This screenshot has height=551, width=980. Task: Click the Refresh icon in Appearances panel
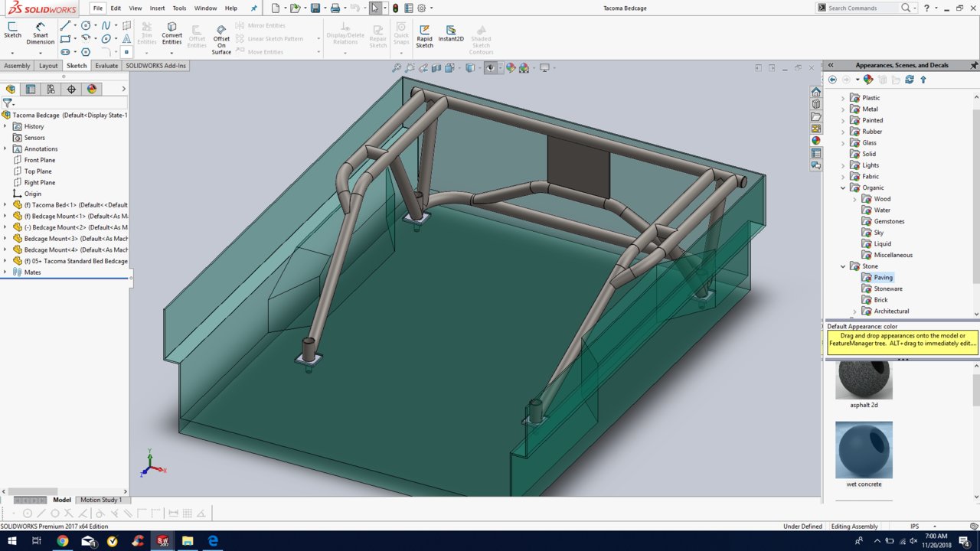(910, 80)
